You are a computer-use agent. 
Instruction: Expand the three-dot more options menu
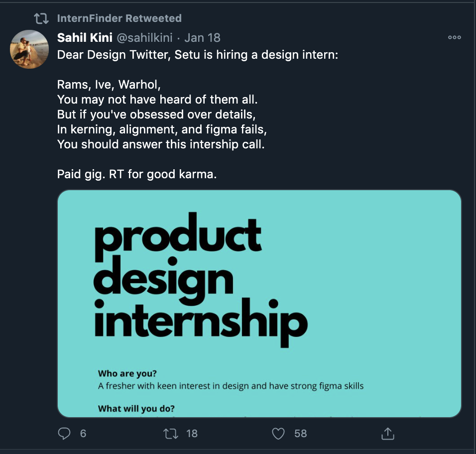pos(454,37)
